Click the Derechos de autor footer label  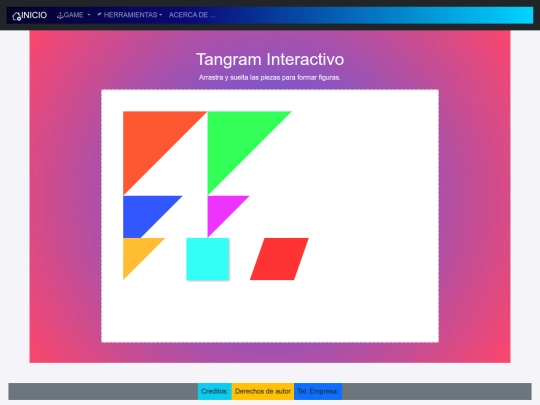pyautogui.click(x=263, y=392)
